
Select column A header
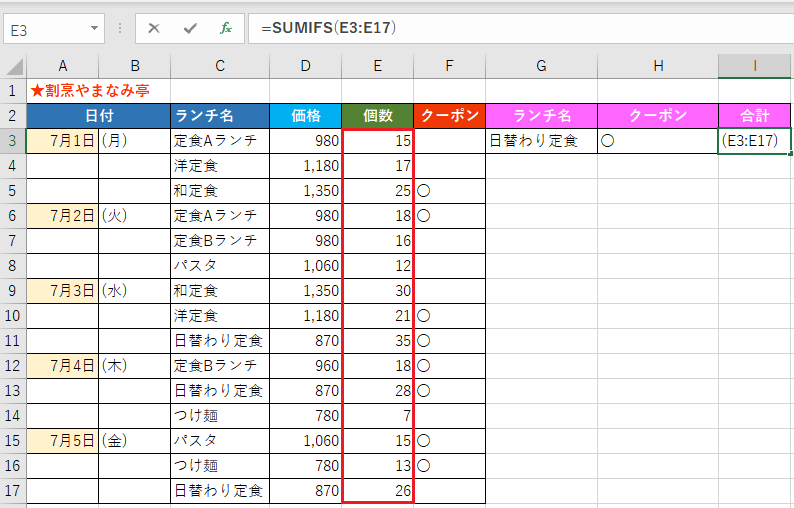tap(63, 66)
